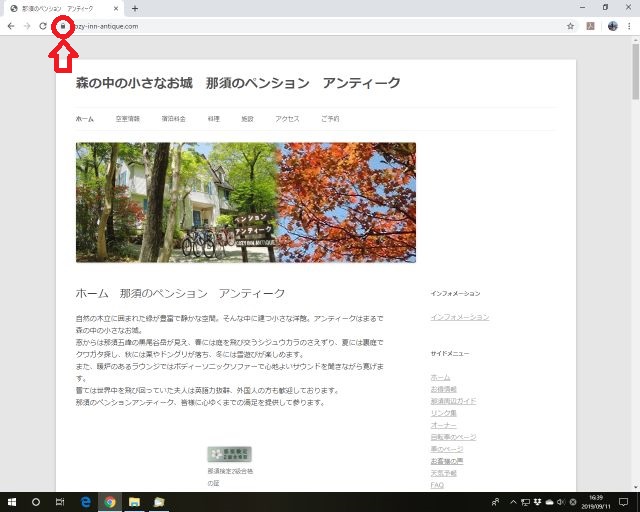This screenshot has width=640, height=512.
Task: Go to the アクセス navigation menu item
Action: pyautogui.click(x=287, y=119)
